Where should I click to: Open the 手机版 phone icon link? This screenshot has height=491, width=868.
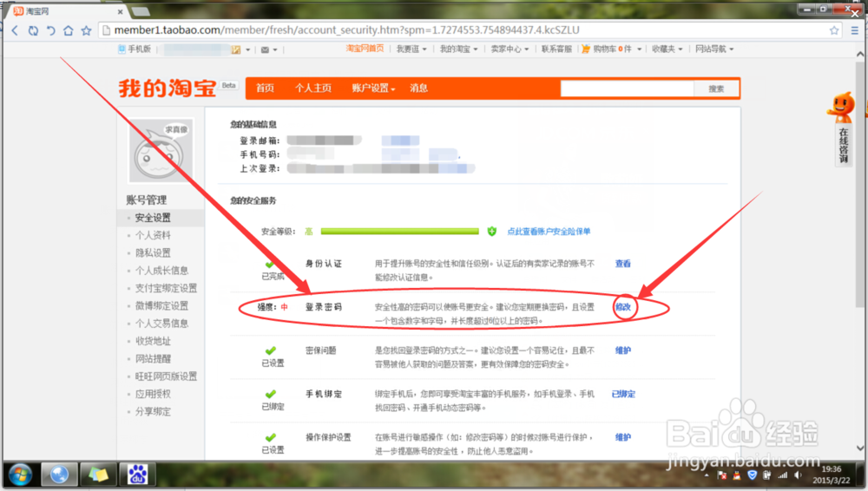[122, 49]
